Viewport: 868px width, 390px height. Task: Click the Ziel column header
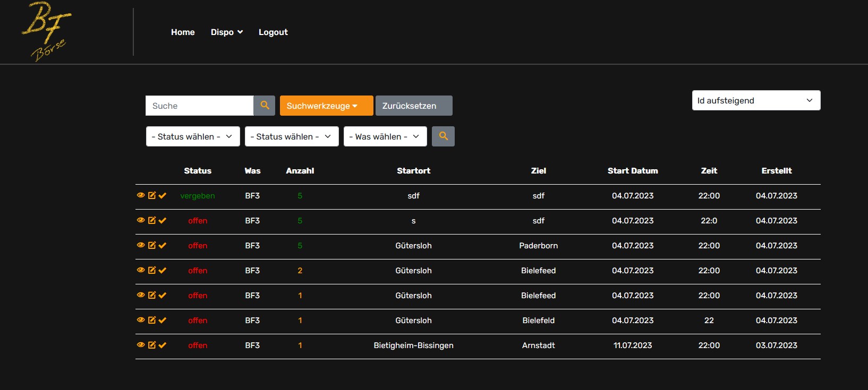point(539,171)
